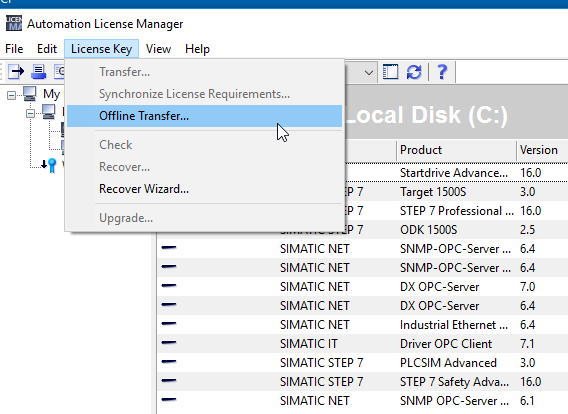Image resolution: width=568 pixels, height=414 pixels.
Task: Choose Offline Transfer... from the menu
Action: (204, 116)
